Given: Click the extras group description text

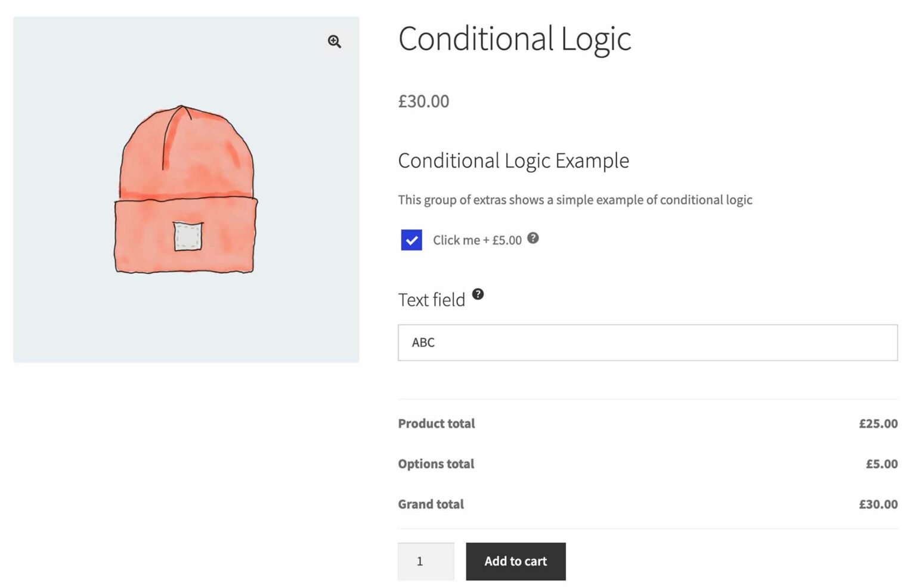Looking at the screenshot, I should point(575,200).
